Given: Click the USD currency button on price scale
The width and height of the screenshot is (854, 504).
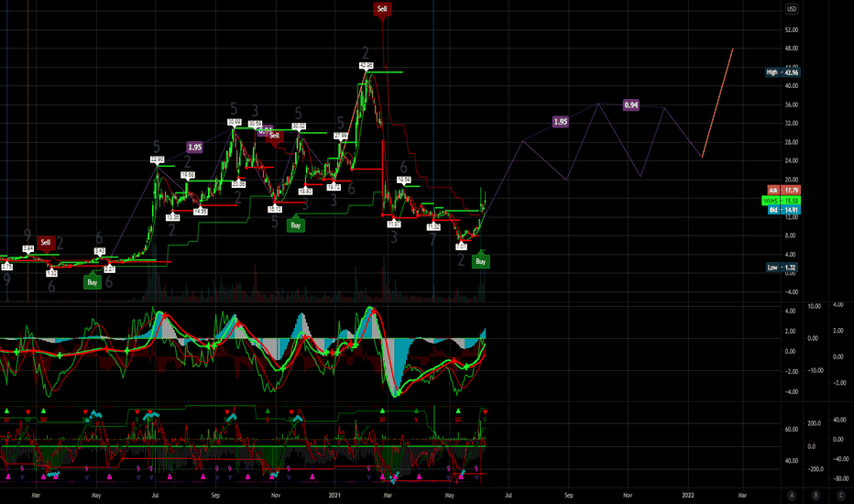Looking at the screenshot, I should click(x=792, y=9).
